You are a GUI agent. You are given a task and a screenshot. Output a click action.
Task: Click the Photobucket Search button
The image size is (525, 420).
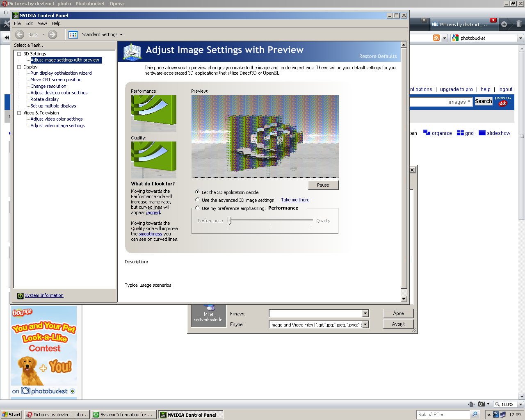pos(484,101)
